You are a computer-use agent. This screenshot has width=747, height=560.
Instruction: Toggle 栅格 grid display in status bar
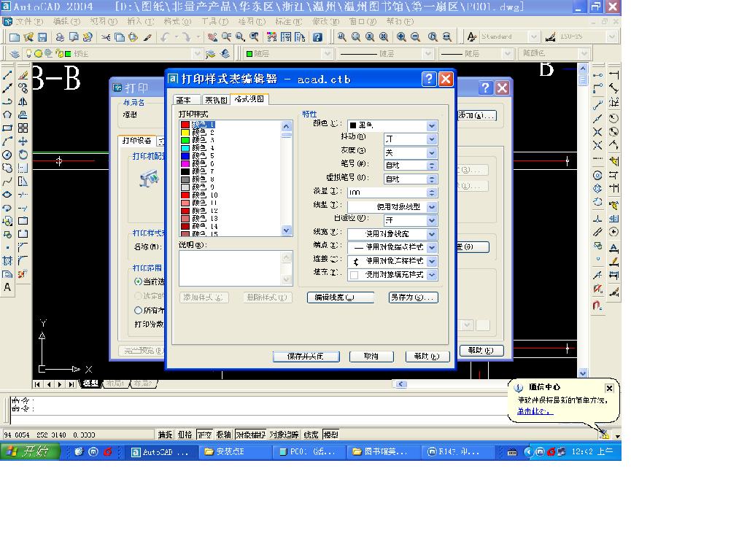coord(185,435)
